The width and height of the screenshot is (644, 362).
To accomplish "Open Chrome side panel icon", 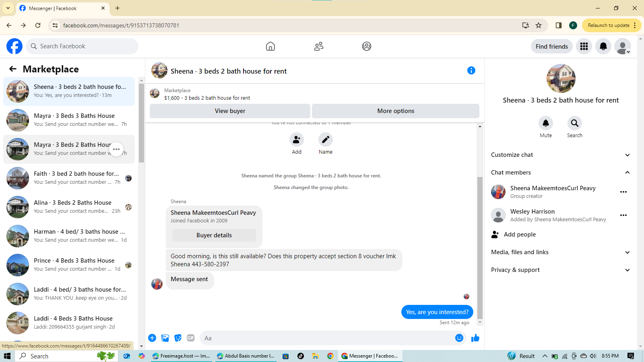I will (x=558, y=25).
